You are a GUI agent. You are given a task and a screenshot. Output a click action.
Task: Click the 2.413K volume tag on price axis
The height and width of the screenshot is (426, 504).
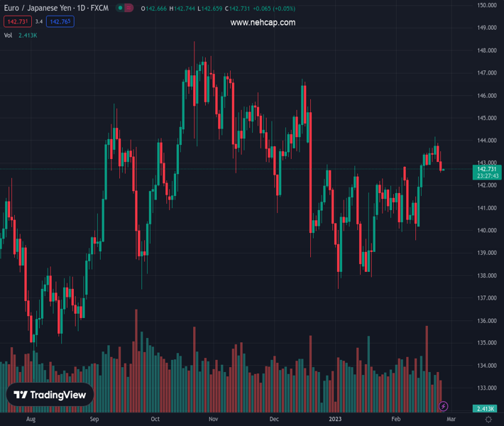click(486, 409)
